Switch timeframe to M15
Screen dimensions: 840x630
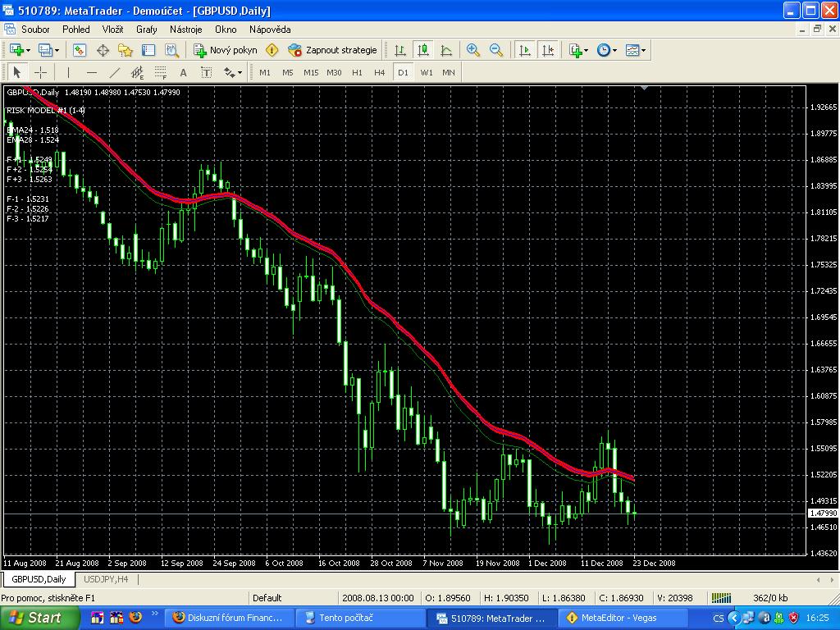[311, 72]
